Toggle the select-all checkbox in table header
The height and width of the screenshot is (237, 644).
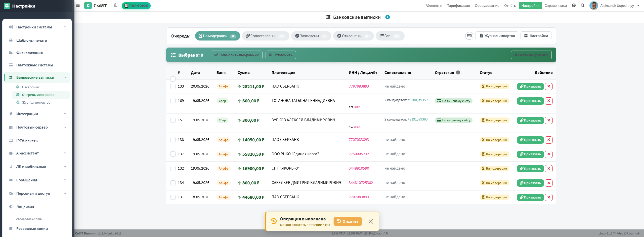(173, 79)
